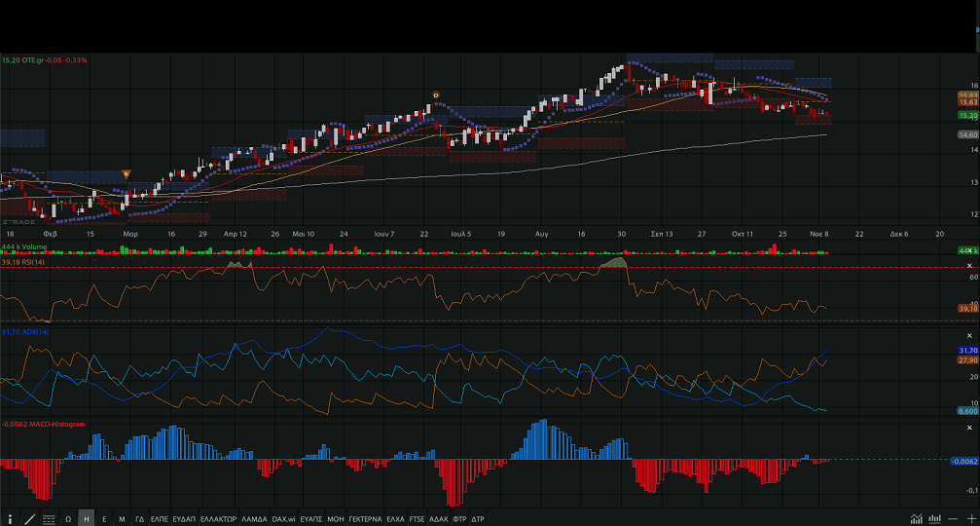The image size is (980, 526).
Task: Click the Μαι 10 date on time axis
Action: pos(303,234)
